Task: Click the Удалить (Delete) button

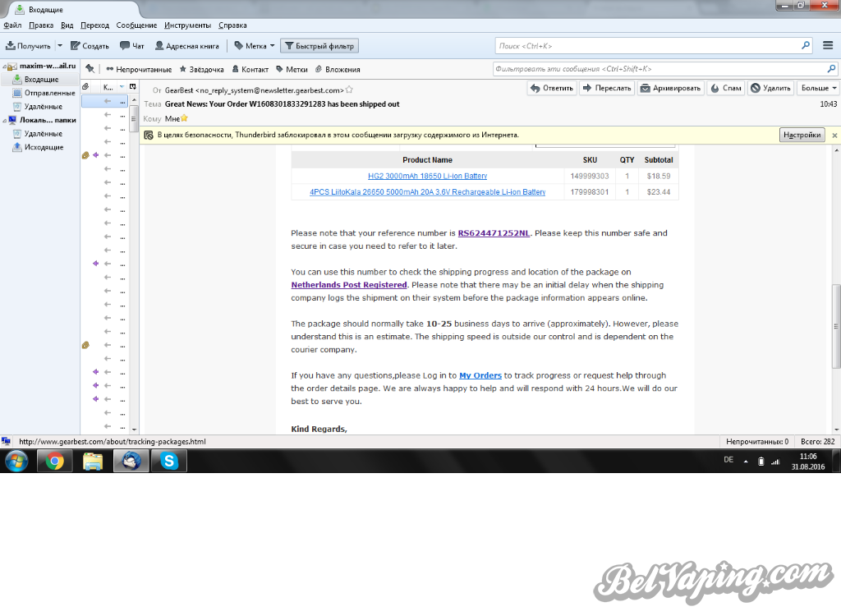Action: coord(770,88)
